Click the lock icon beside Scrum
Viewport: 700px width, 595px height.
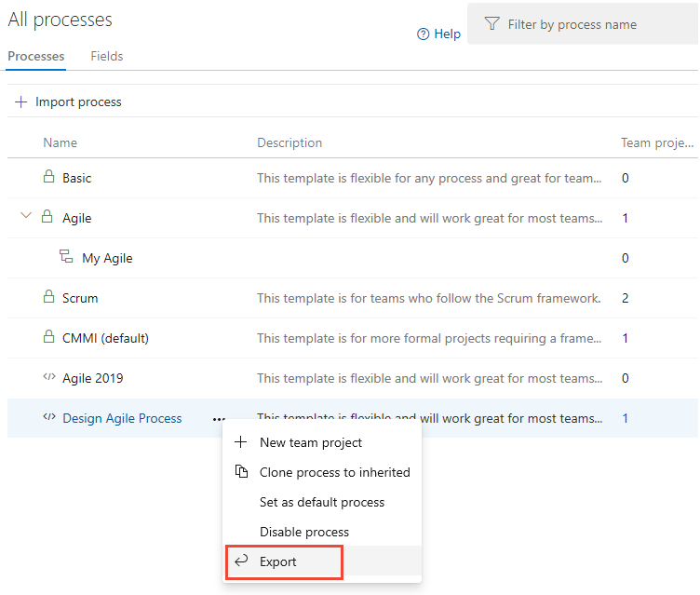click(48, 297)
